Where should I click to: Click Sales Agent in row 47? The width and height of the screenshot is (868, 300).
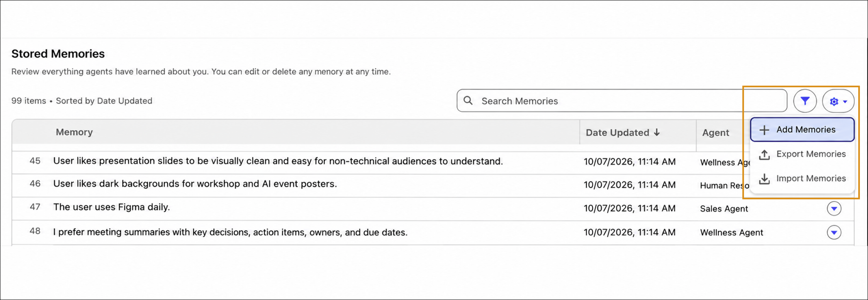(724, 209)
